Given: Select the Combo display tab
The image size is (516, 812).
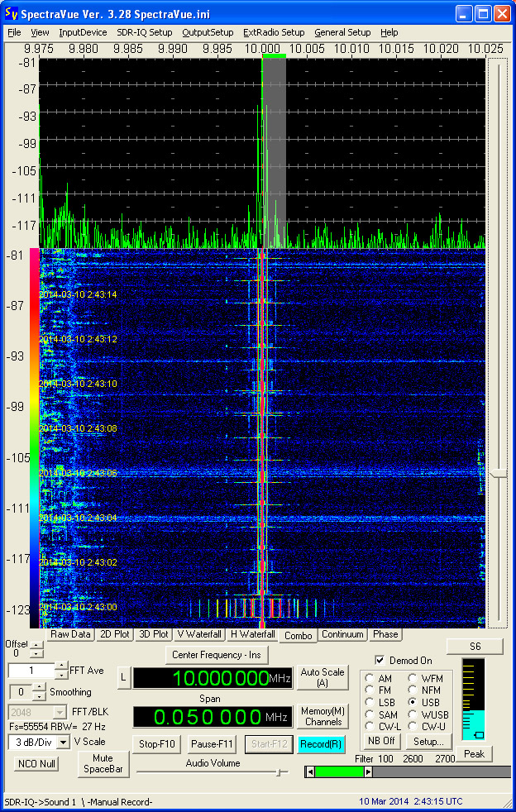Looking at the screenshot, I should point(298,635).
